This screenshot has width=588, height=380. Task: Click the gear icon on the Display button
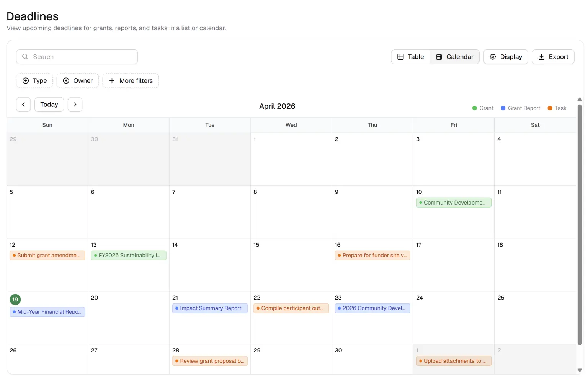493,57
